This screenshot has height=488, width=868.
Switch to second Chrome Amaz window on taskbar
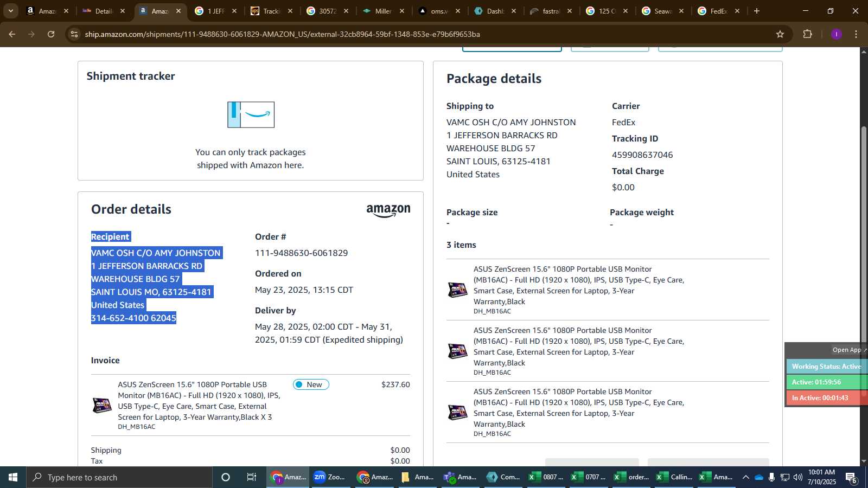tap(375, 477)
